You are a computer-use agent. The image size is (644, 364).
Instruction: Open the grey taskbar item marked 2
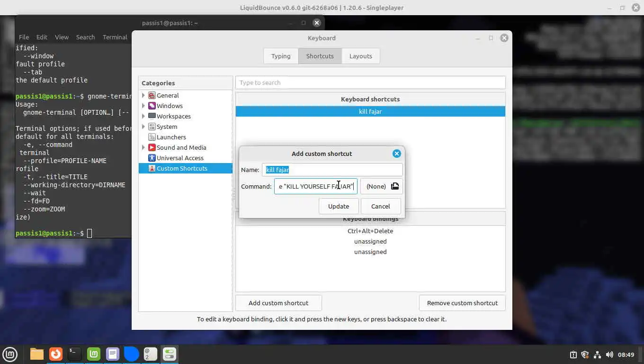[151, 354]
